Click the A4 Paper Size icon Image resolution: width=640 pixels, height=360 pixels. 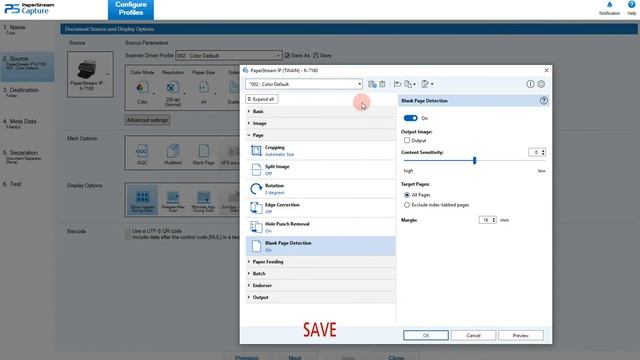pyautogui.click(x=203, y=88)
